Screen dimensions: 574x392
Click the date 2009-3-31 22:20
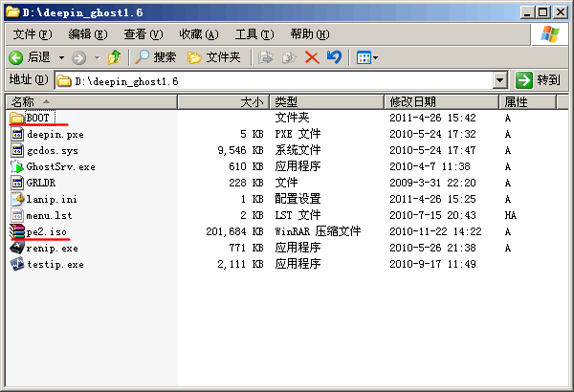coord(432,183)
